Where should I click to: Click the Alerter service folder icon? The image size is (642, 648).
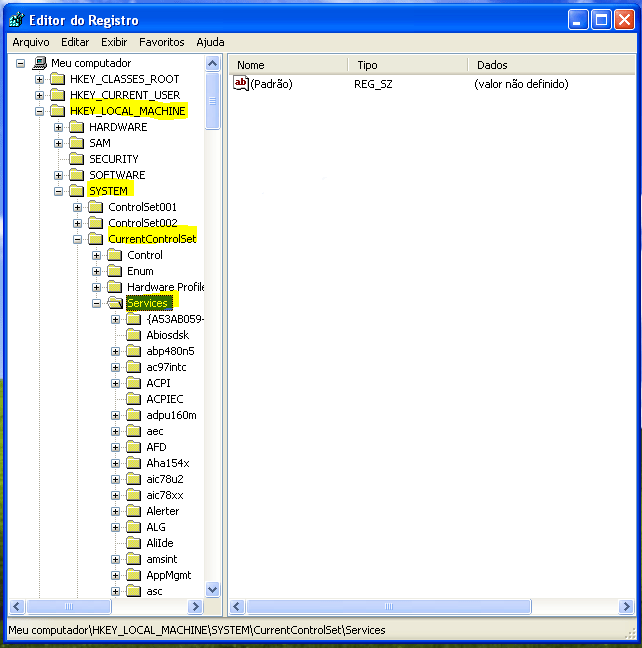134,511
